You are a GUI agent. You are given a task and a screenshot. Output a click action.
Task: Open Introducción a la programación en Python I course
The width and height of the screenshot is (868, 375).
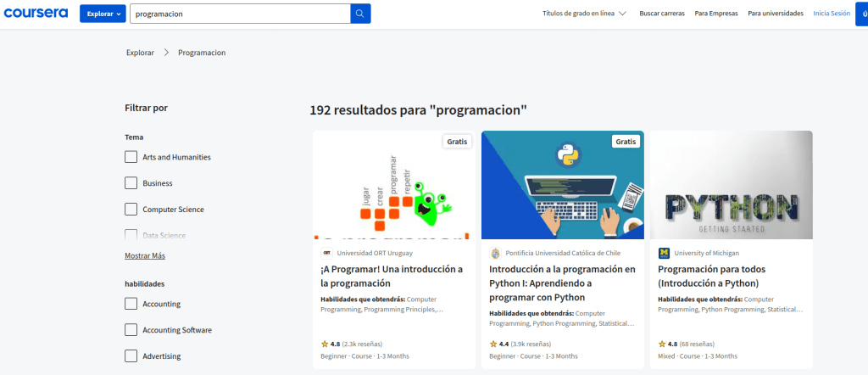point(563,283)
